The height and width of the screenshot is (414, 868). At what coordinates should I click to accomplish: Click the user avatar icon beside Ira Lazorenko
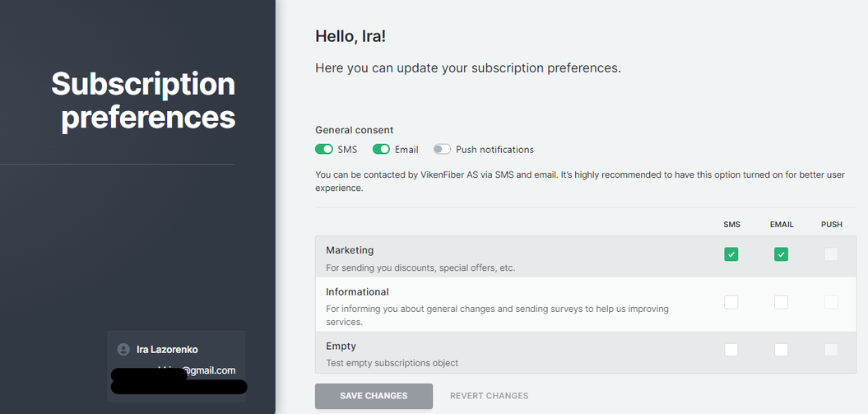123,349
